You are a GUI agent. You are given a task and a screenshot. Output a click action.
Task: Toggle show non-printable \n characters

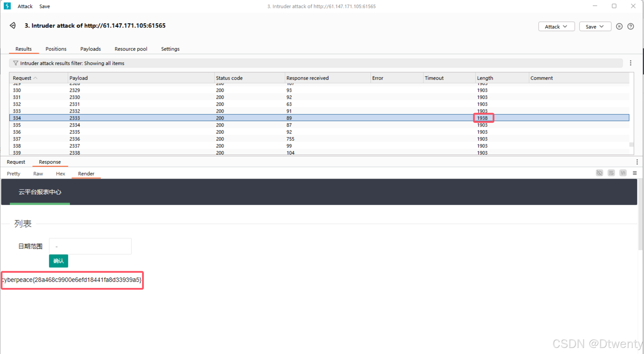[x=623, y=173]
